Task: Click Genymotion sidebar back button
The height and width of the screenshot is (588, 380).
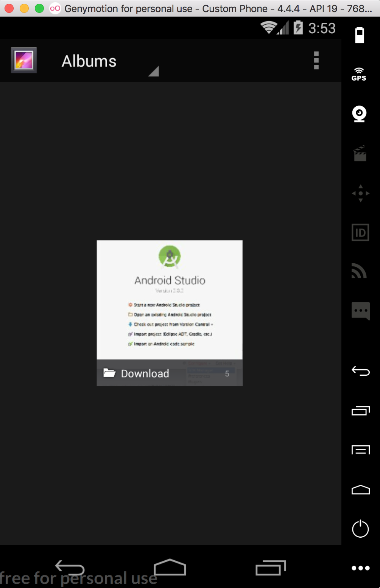Action: 361,371
